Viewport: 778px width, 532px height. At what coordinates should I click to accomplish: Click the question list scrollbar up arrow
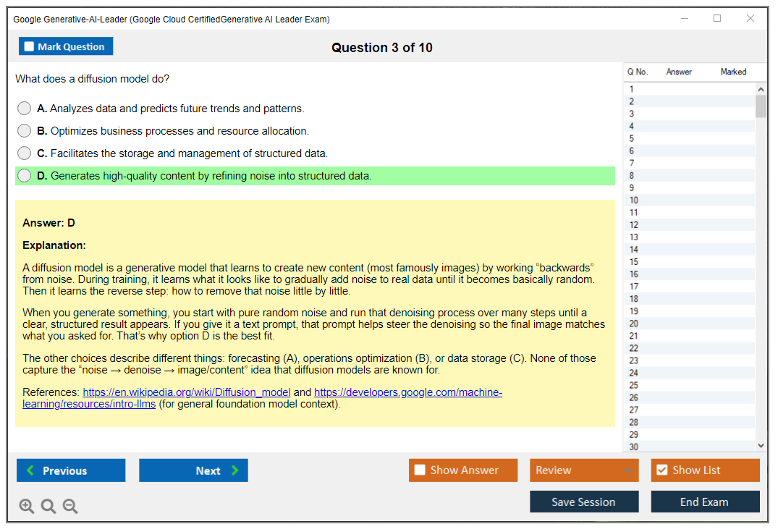tap(760, 88)
